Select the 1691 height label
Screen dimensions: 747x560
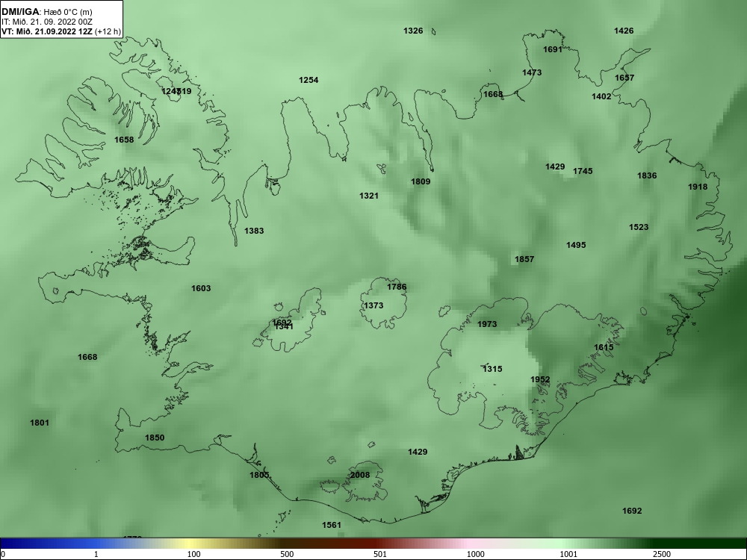coord(553,49)
